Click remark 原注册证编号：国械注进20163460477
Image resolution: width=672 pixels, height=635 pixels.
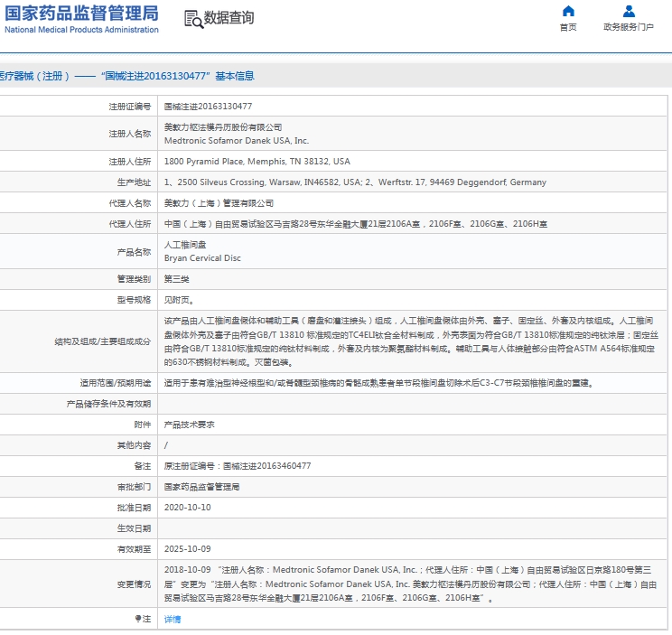(238, 466)
